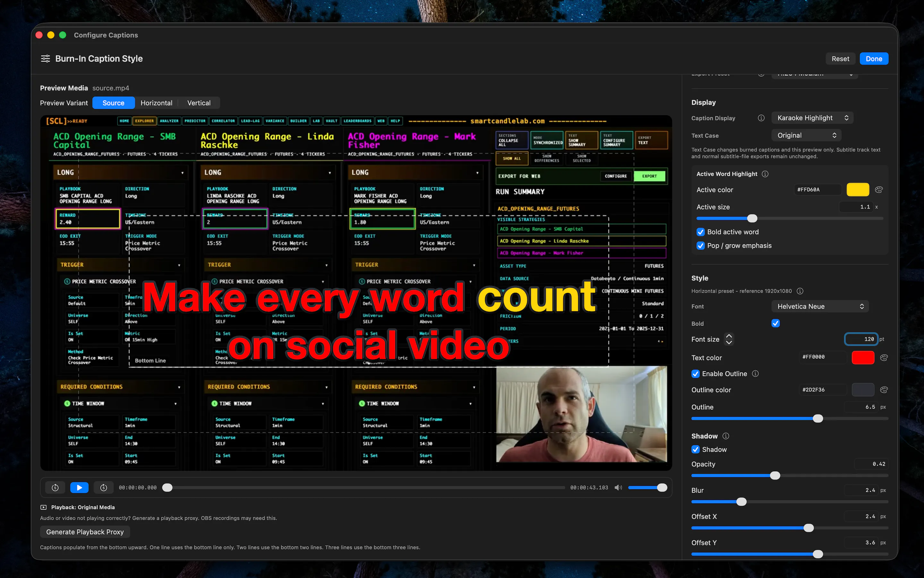The height and width of the screenshot is (578, 924).
Task: Click the Active size value field
Action: click(856, 207)
